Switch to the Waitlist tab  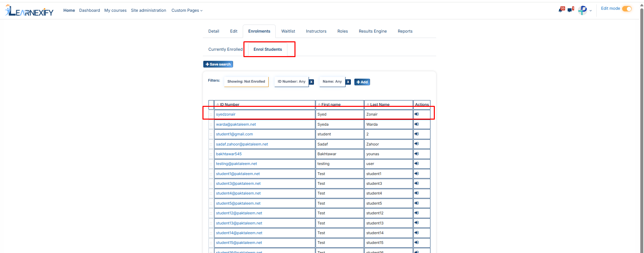pyautogui.click(x=288, y=31)
